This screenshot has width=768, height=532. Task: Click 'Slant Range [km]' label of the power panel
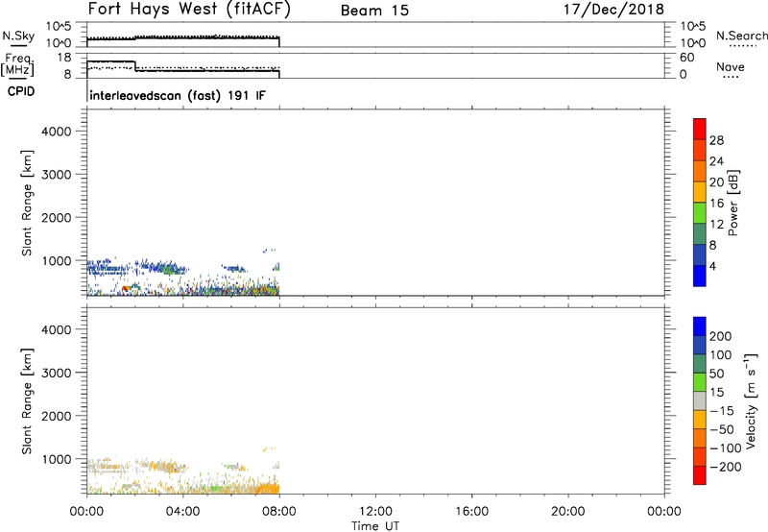27,203
